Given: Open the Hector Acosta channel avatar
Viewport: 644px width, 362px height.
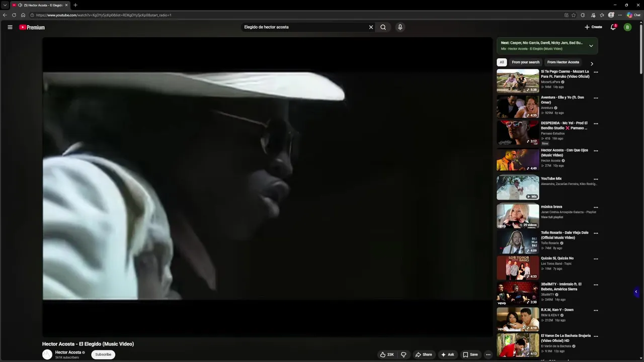Looking at the screenshot, I should [47, 354].
